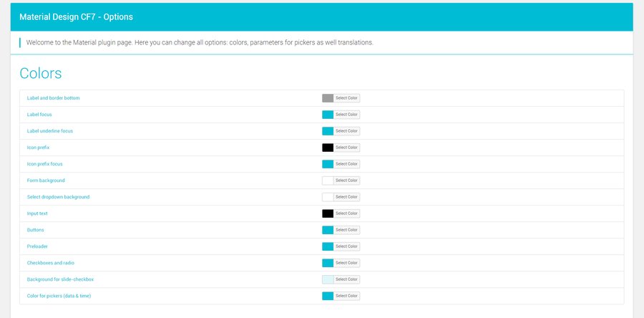Click the 'Input text' label text
Viewport: 644px width, 318px height.
tap(37, 213)
